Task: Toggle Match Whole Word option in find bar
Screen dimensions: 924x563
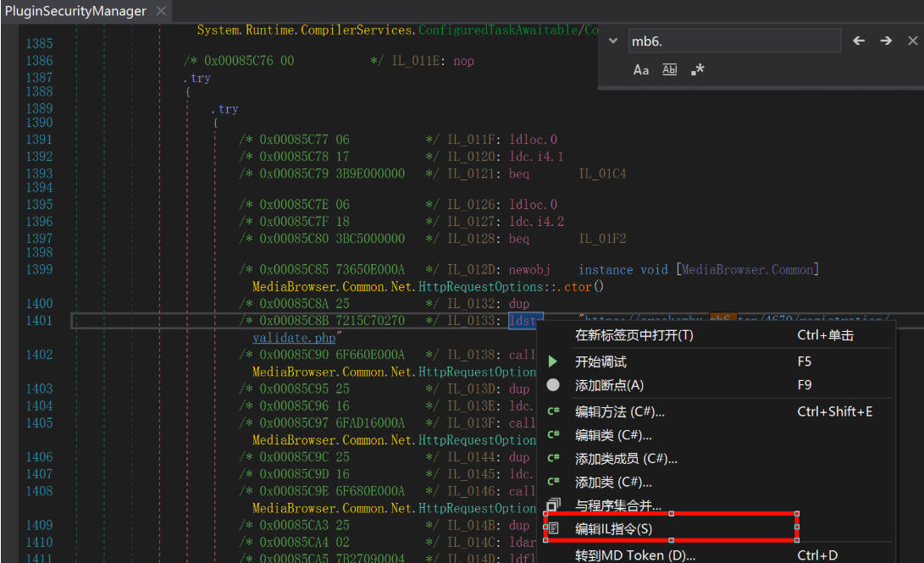Action: (669, 70)
